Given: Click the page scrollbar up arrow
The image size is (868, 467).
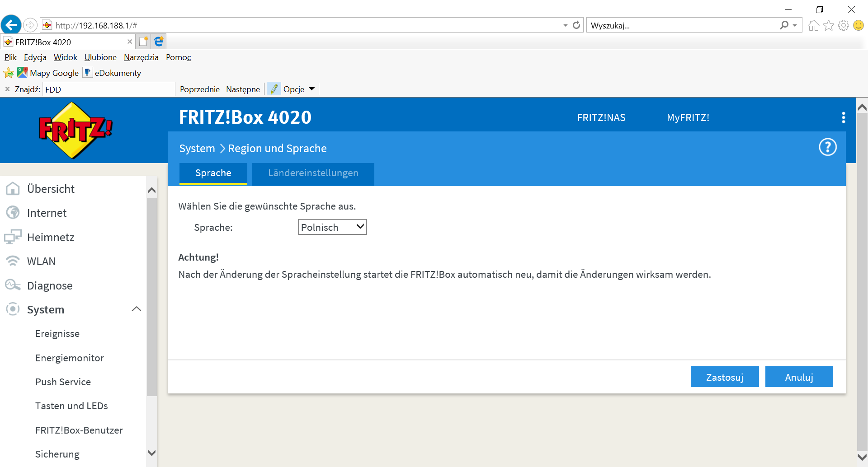Looking at the screenshot, I should [x=862, y=107].
